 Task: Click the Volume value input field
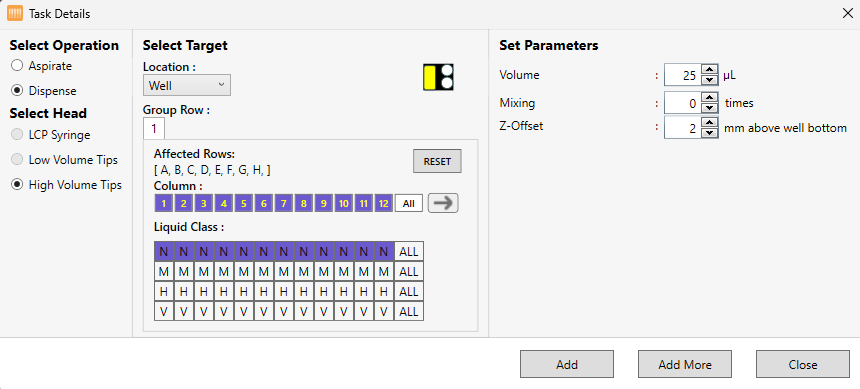tap(683, 75)
